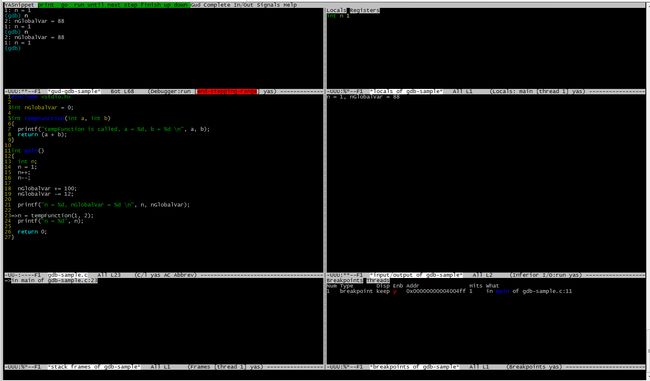The image size is (650, 381).
Task: Click source line 18 'nGlobalVar += 100;'
Action: pyautogui.click(x=47, y=188)
